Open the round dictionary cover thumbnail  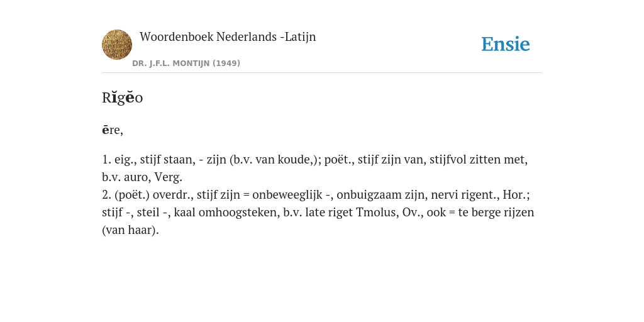(x=117, y=45)
